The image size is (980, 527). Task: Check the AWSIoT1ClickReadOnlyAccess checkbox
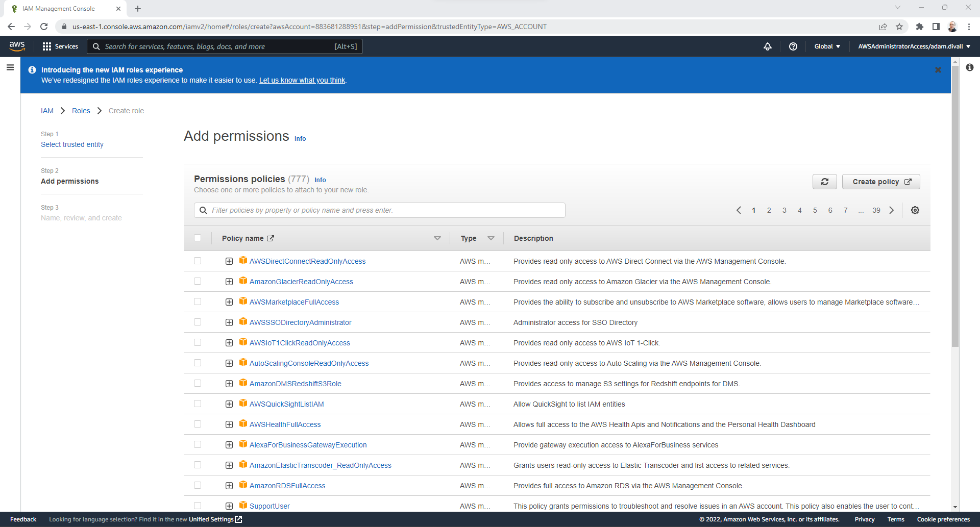(198, 342)
